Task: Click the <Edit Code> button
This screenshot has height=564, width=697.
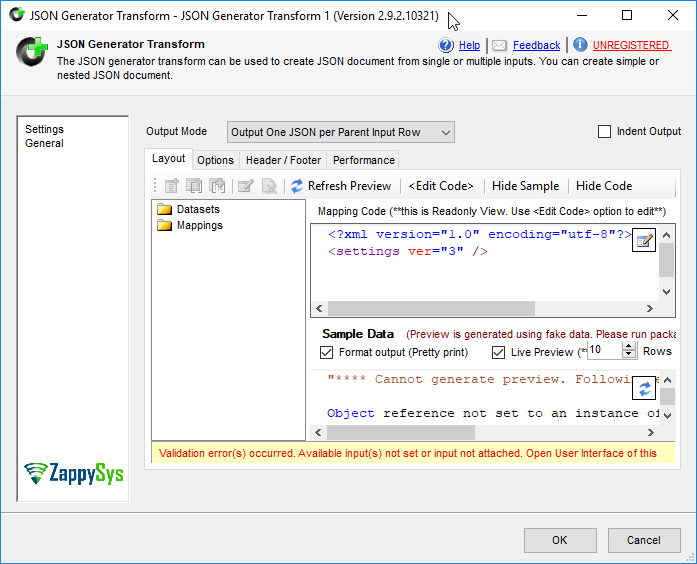Action: point(441,186)
